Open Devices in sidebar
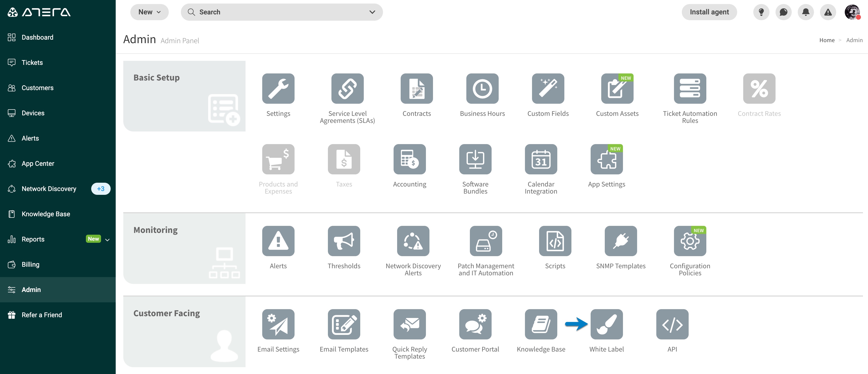 (x=58, y=113)
